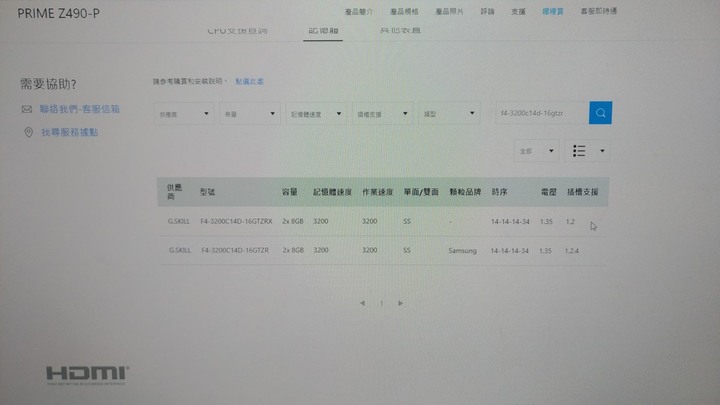Open the 記憶體速度 memory speed dropdown

pos(316,113)
